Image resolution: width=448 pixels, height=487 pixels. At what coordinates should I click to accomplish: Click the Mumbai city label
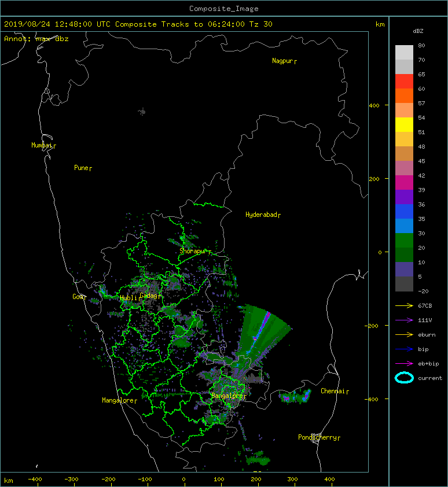tap(41, 145)
